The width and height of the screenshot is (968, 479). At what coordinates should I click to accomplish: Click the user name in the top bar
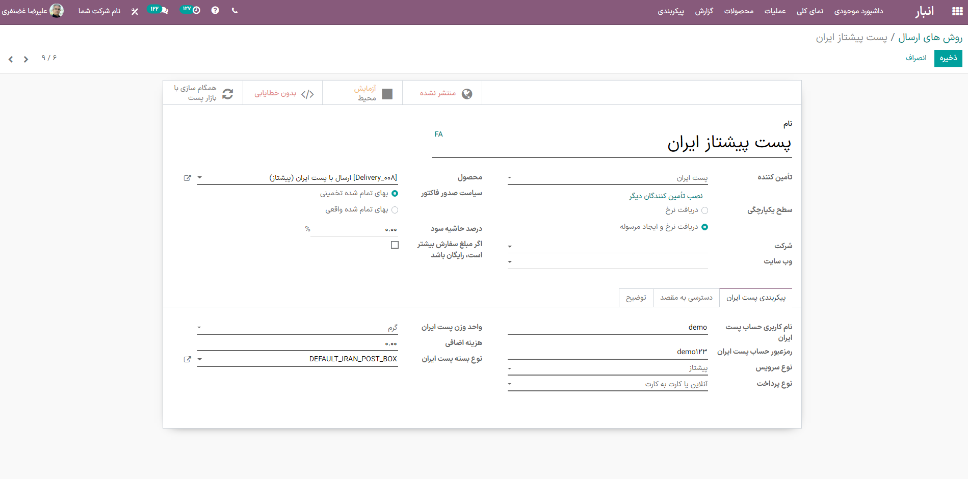pyautogui.click(x=25, y=11)
